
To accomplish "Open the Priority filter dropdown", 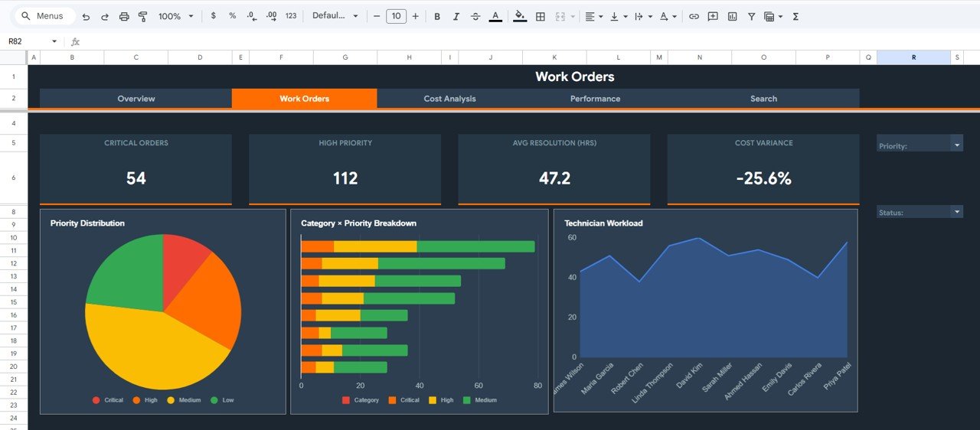I will (956, 143).
